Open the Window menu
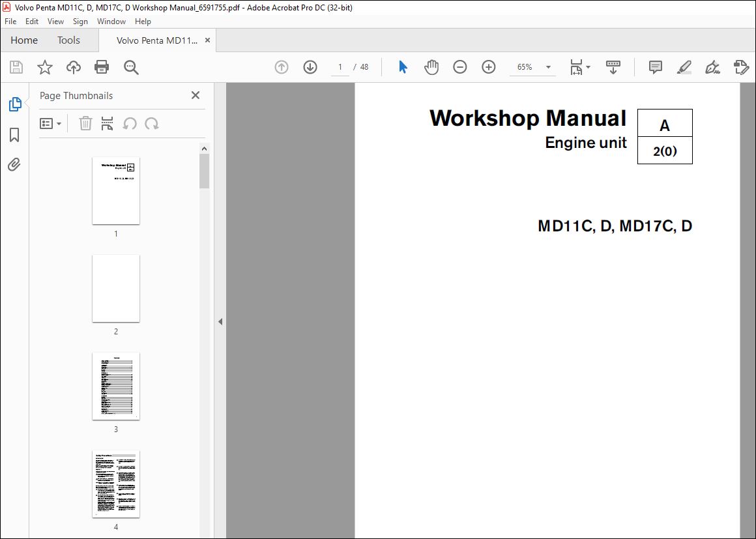 111,22
